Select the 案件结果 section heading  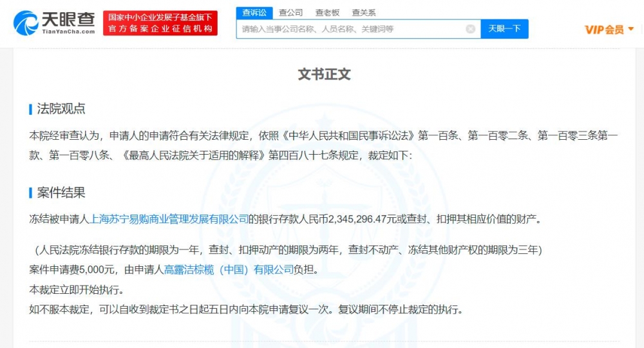pyautogui.click(x=61, y=192)
